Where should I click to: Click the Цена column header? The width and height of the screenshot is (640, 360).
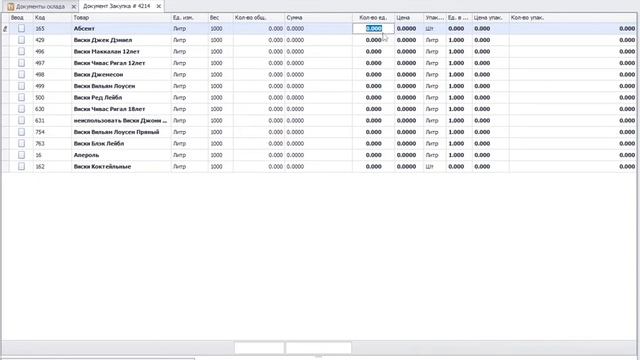tap(409, 18)
